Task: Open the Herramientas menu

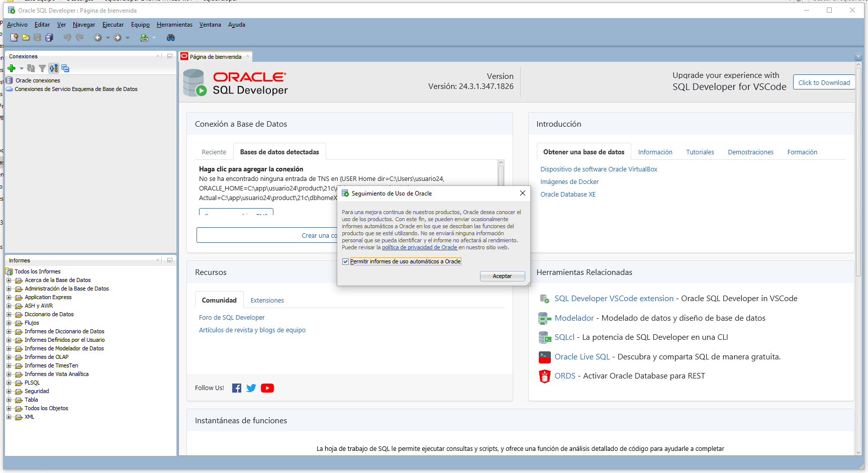Action: 174,25
